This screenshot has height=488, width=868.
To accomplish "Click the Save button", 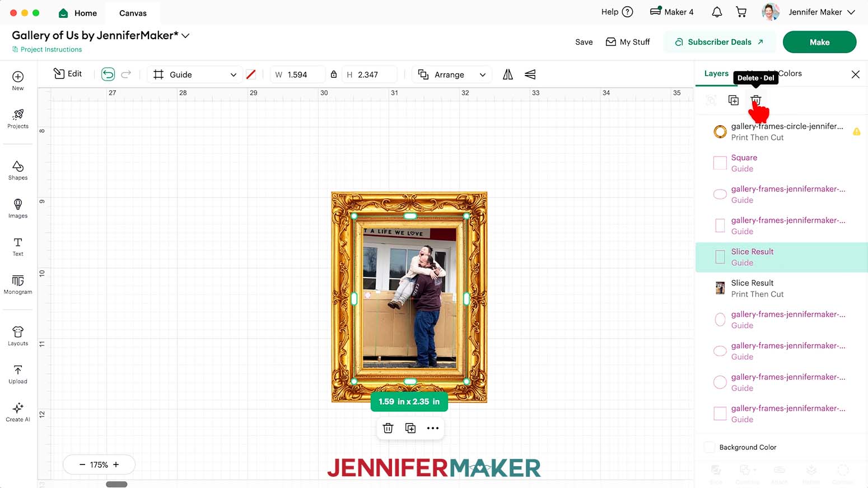I will (x=584, y=42).
